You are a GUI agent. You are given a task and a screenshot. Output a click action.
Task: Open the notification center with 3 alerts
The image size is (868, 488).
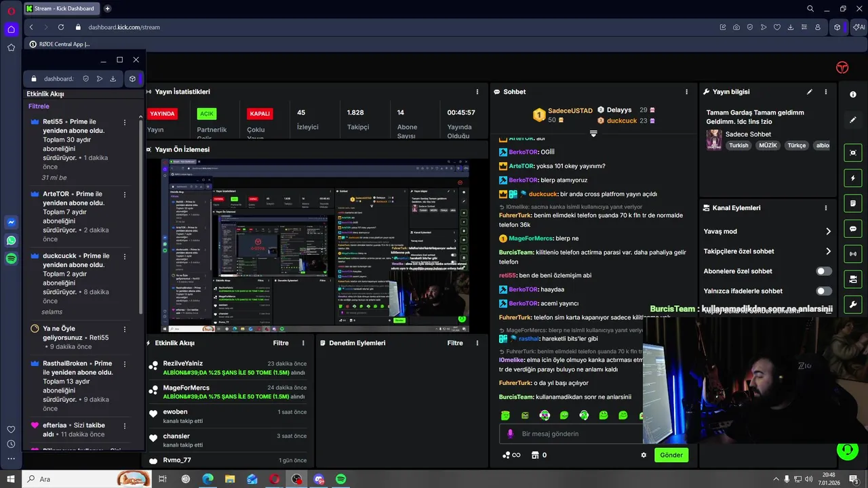tap(853, 479)
